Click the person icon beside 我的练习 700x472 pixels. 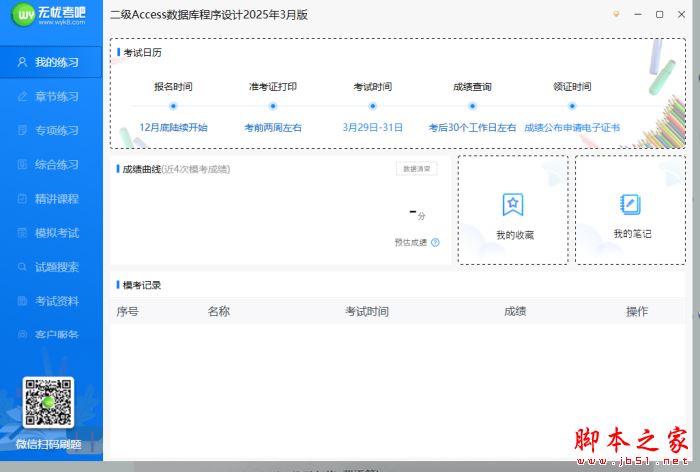(x=22, y=62)
